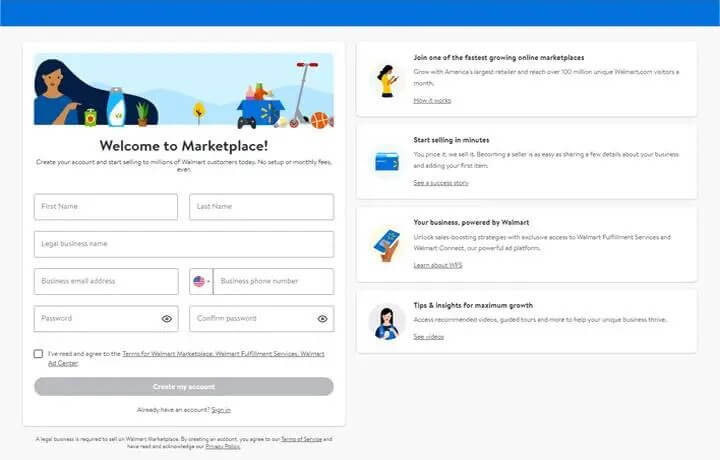Click the hand holding phone icon
The image size is (720, 460).
point(387,246)
